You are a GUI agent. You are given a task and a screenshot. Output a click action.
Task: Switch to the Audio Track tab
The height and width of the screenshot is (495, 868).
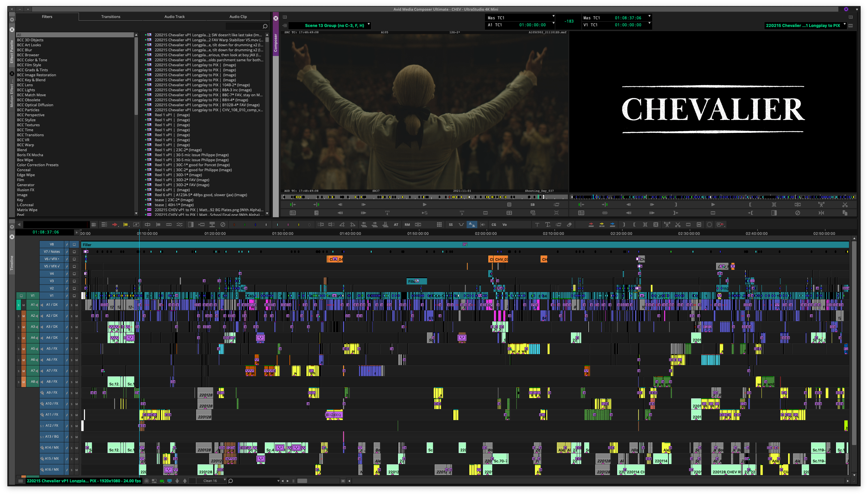(x=174, y=17)
